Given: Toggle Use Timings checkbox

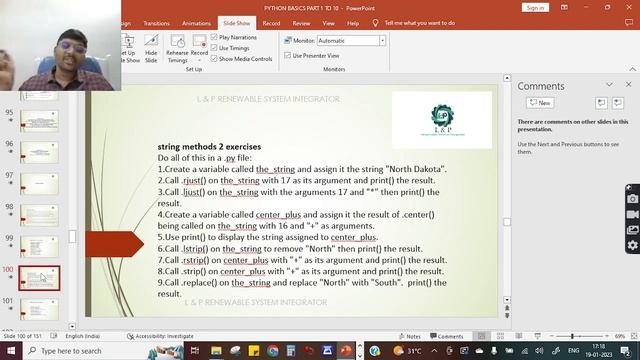Looking at the screenshot, I should coord(214,48).
